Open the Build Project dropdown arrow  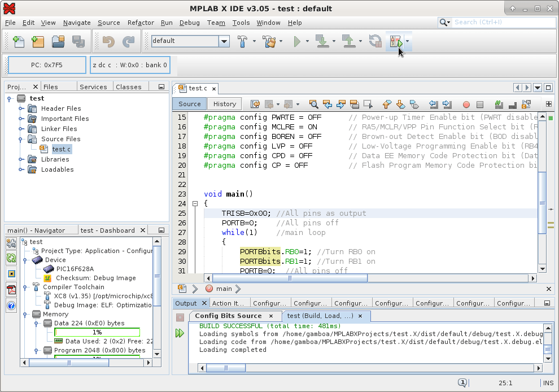pyautogui.click(x=254, y=41)
